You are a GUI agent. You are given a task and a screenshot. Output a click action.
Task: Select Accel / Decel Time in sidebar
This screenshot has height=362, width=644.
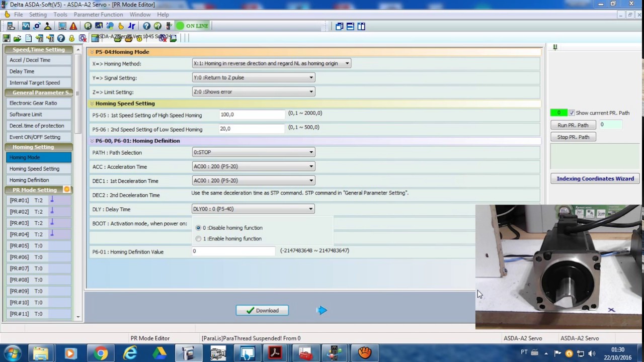pos(39,60)
